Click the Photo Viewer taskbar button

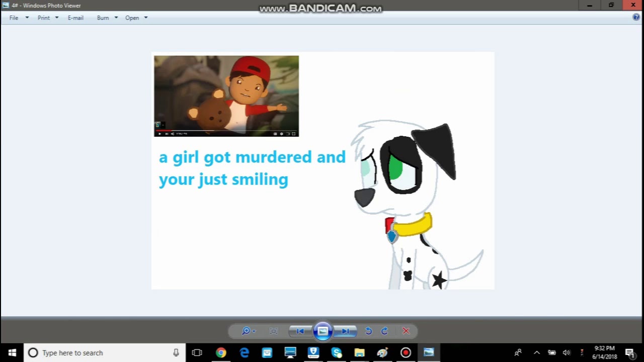pyautogui.click(x=429, y=352)
